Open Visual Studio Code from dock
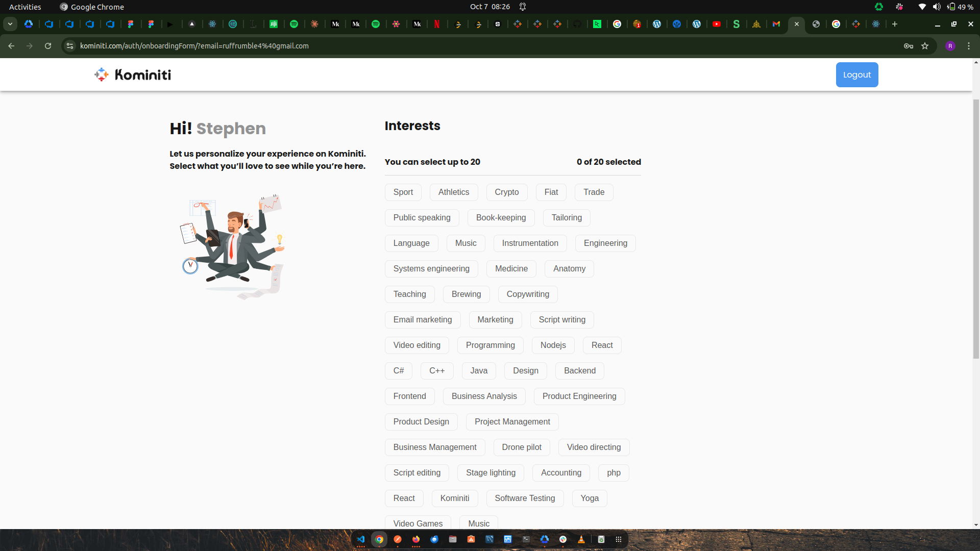980x551 pixels. click(x=361, y=539)
